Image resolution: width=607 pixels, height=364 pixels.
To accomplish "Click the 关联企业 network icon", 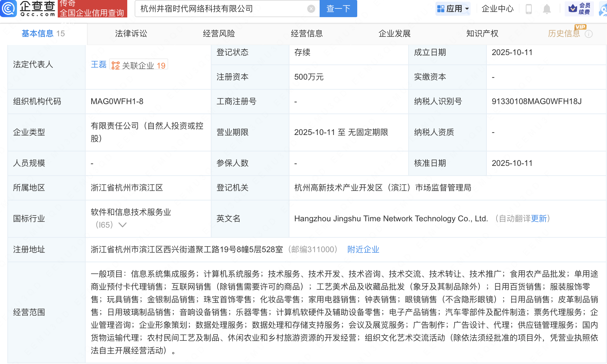I will [x=115, y=65].
